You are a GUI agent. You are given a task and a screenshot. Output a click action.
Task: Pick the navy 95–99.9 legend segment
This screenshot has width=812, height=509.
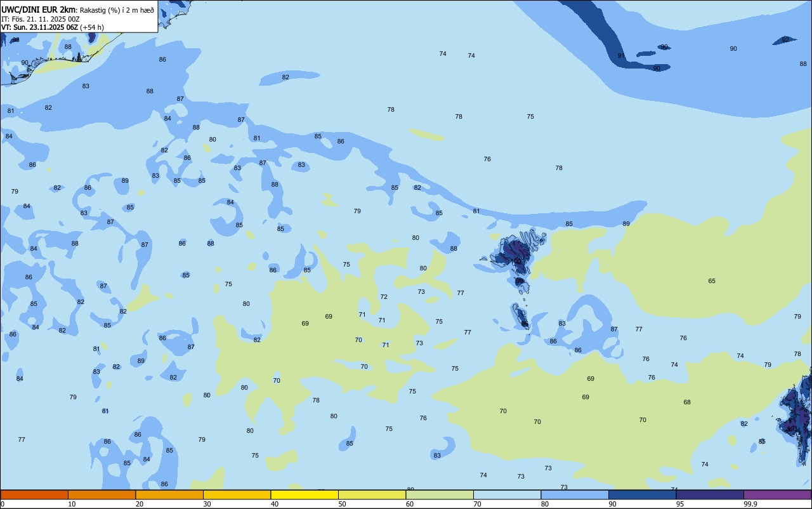click(x=710, y=494)
